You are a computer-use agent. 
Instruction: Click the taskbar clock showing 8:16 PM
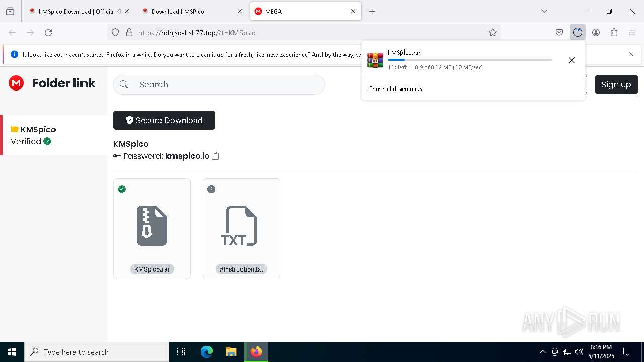pos(601,352)
